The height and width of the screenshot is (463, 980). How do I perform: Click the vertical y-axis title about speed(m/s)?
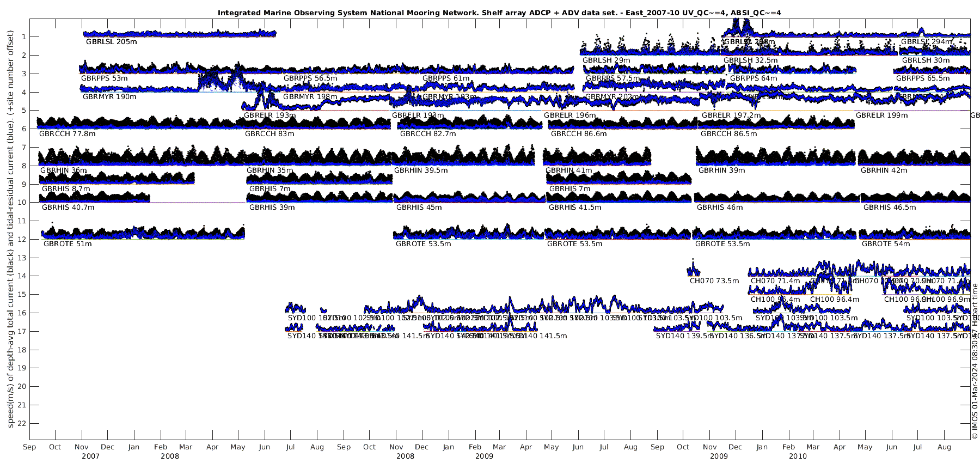pyautogui.click(x=10, y=229)
